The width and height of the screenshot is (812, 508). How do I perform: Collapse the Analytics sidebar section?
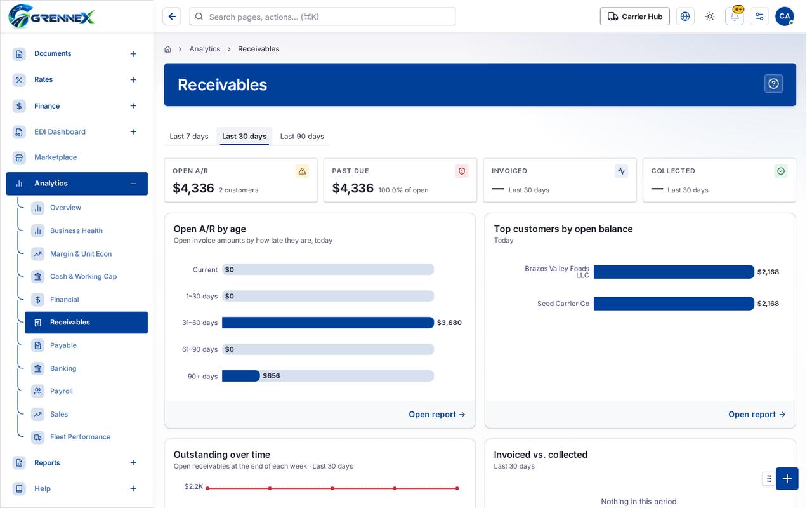click(133, 184)
